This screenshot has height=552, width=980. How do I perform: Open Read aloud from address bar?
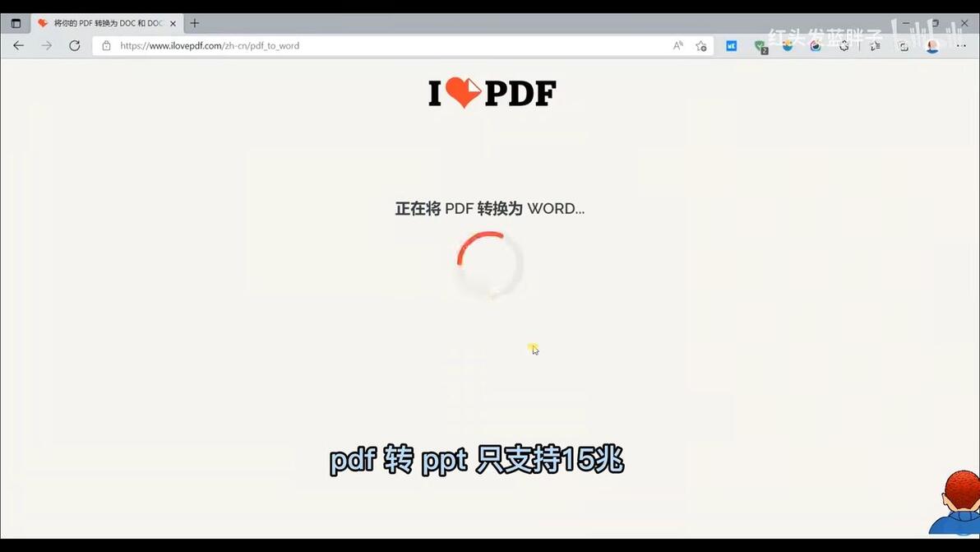pyautogui.click(x=677, y=45)
